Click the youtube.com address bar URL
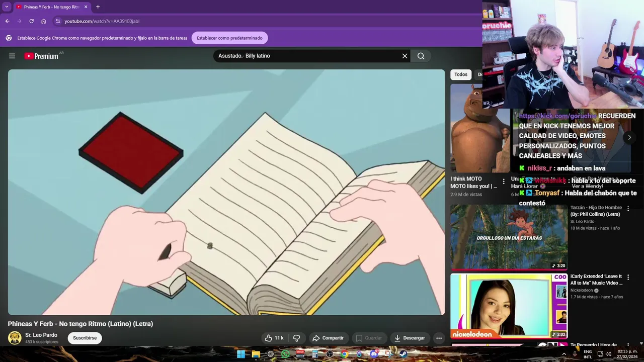Screen dimensions: 644x362 pos(102,21)
